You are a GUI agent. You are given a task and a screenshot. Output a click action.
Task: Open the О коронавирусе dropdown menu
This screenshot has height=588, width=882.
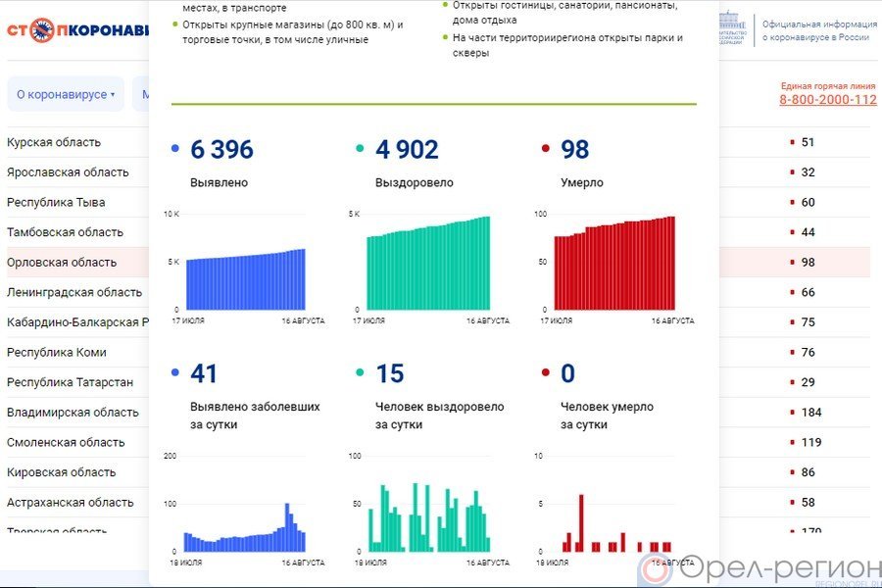[66, 95]
